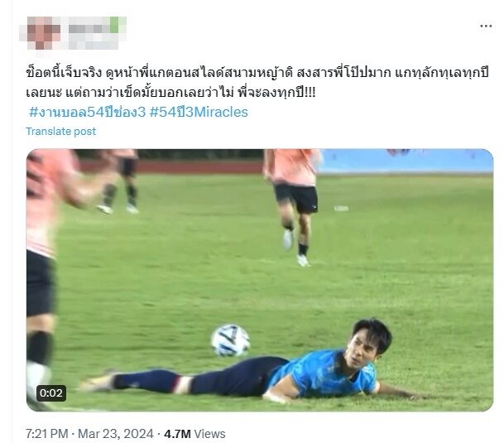Image resolution: width=504 pixels, height=443 pixels.
Task: Click the blurred profile avatar picture
Action: [43, 33]
